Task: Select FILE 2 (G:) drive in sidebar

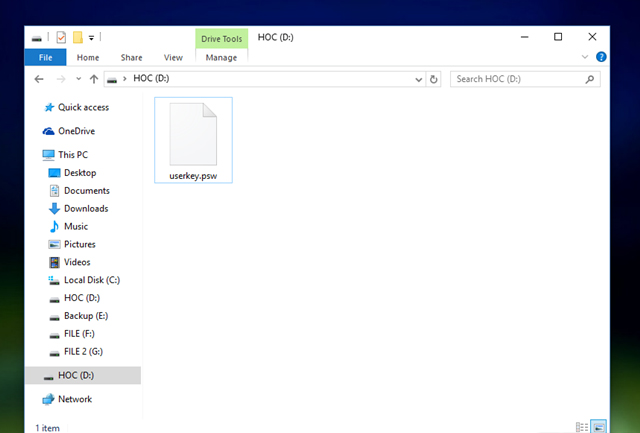Action: (x=83, y=352)
